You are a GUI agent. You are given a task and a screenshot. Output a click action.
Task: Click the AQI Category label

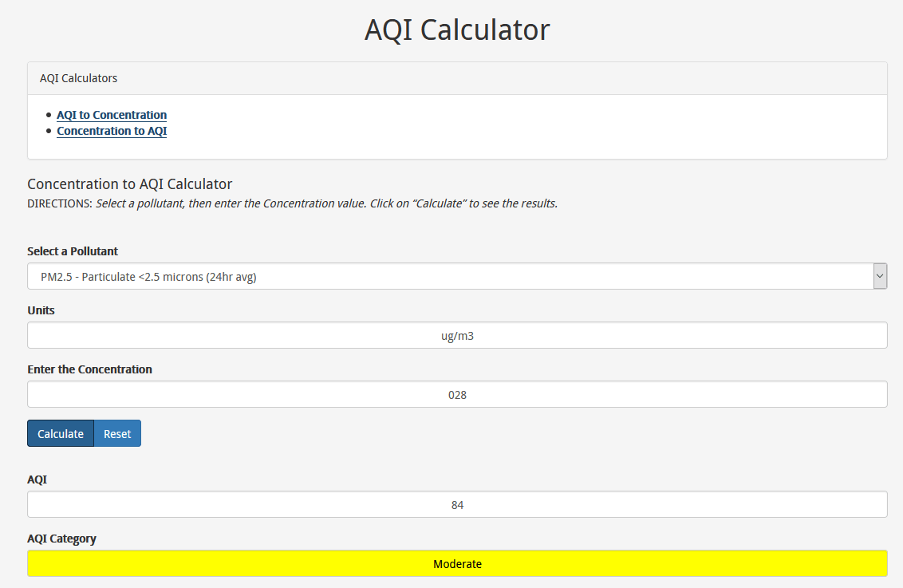point(61,539)
